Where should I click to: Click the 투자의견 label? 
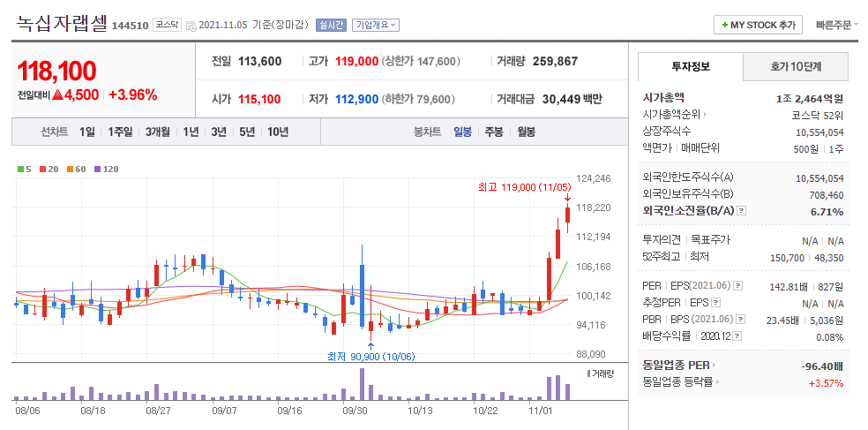point(662,240)
